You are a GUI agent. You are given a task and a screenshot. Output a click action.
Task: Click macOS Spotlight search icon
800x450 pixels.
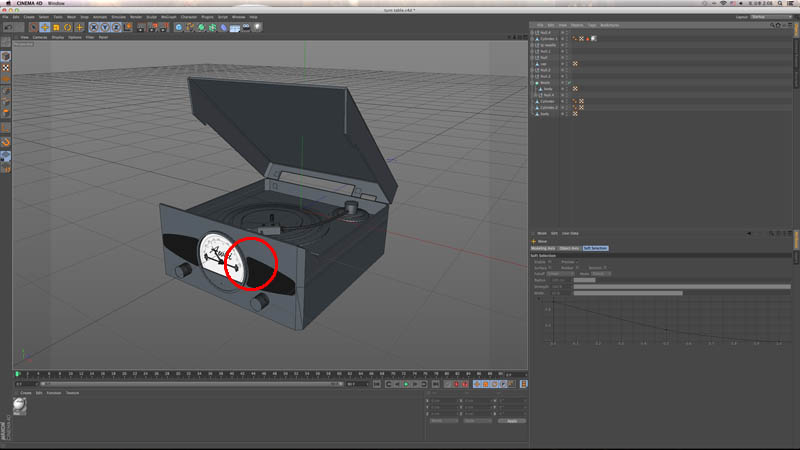coord(780,3)
